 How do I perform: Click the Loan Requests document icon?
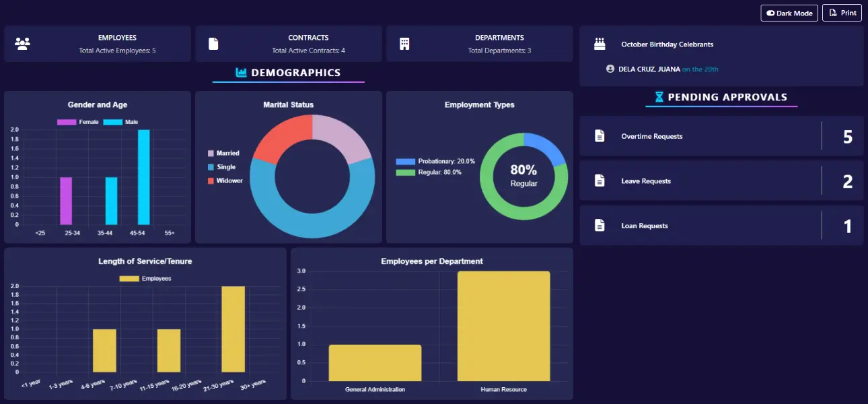coord(600,226)
